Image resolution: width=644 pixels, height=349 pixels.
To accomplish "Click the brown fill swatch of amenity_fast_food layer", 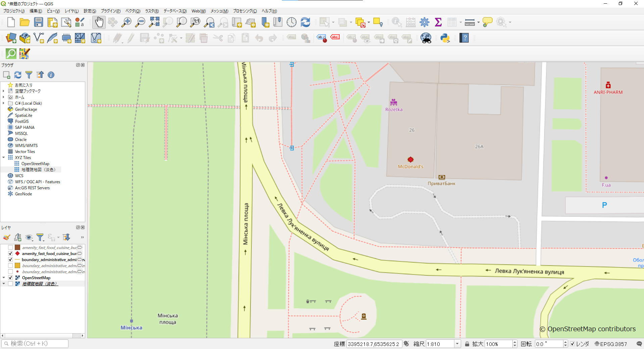I will [x=17, y=247].
